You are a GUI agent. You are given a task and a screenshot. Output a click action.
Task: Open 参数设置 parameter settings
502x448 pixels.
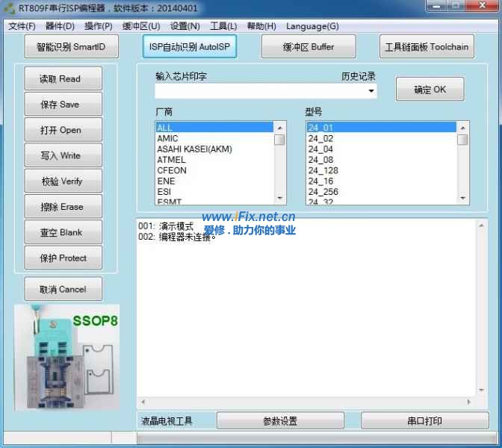pyautogui.click(x=280, y=421)
